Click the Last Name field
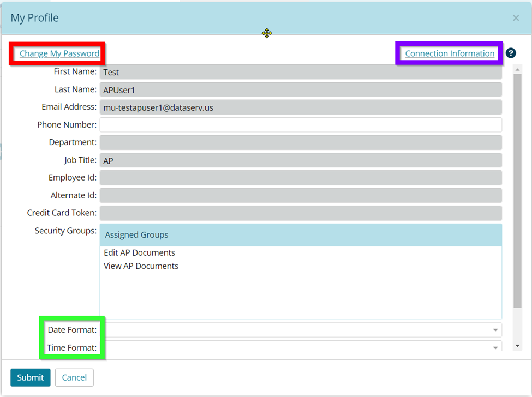532x397 pixels. pos(300,90)
